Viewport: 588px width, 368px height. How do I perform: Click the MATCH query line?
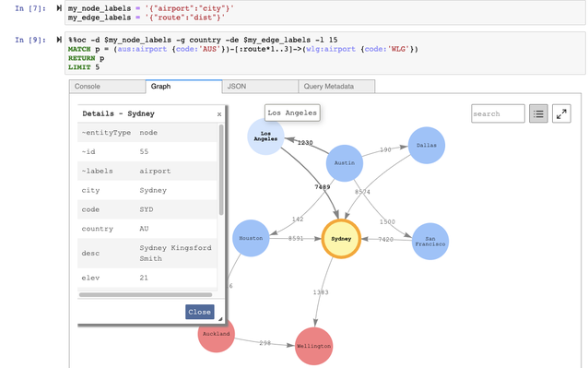243,49
